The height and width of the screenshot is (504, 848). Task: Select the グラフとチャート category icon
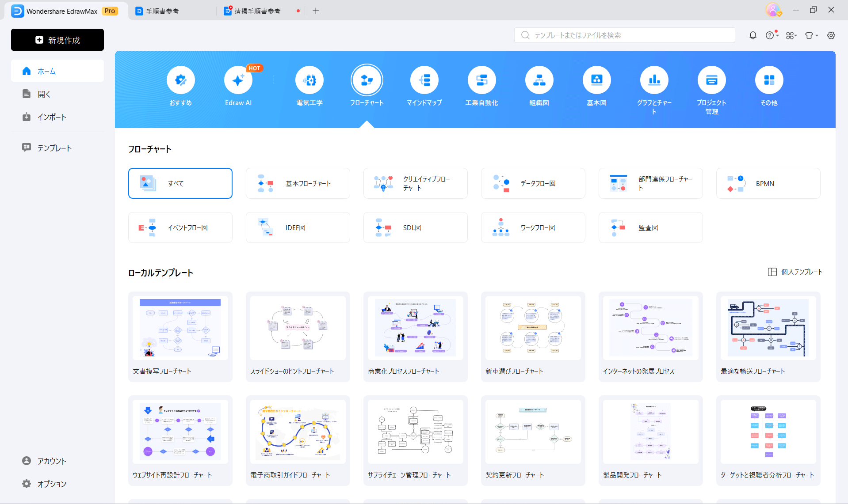[654, 80]
